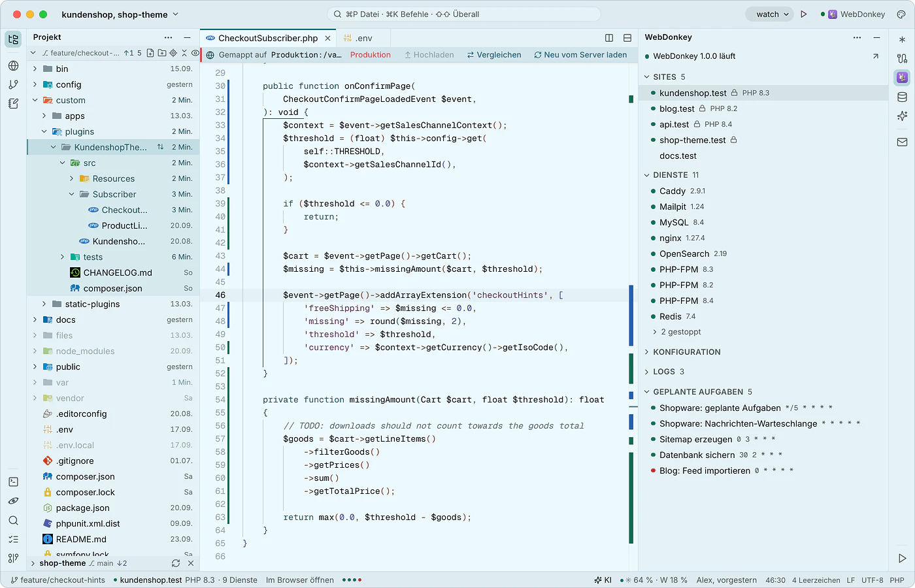Open WebDonkey in external window arrow
Viewport: 915px width, 588px height.
[x=876, y=56]
